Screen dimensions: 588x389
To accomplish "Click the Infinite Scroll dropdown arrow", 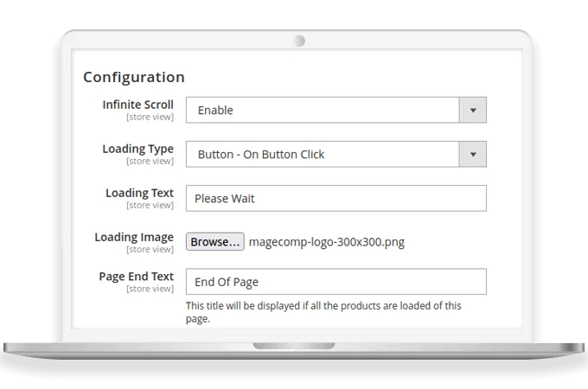I will click(472, 110).
